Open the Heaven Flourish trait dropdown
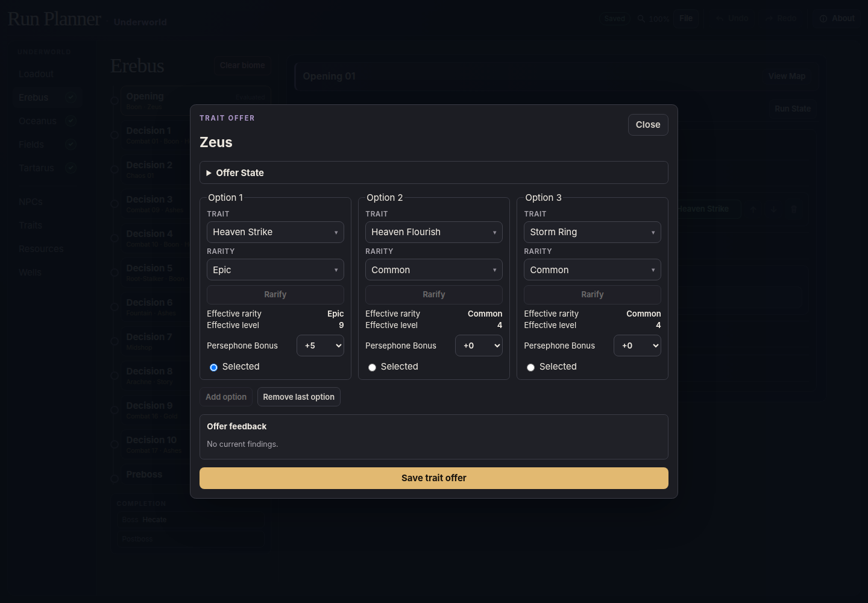Screen dimensions: 868x603 pos(434,232)
